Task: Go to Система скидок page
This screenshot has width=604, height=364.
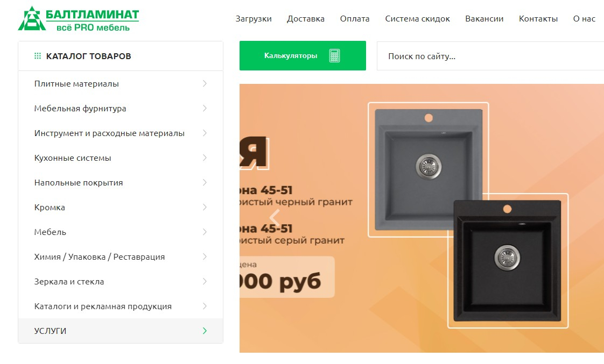Action: click(417, 19)
